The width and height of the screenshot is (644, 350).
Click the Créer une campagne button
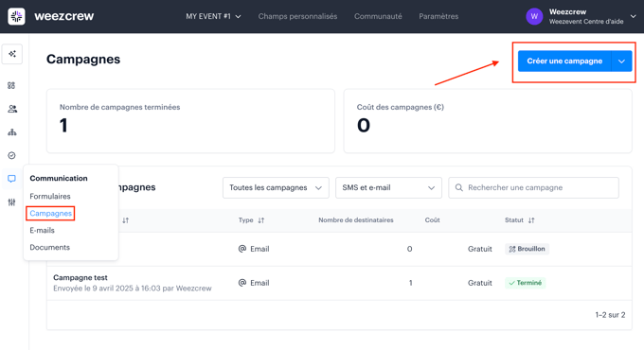(x=564, y=61)
